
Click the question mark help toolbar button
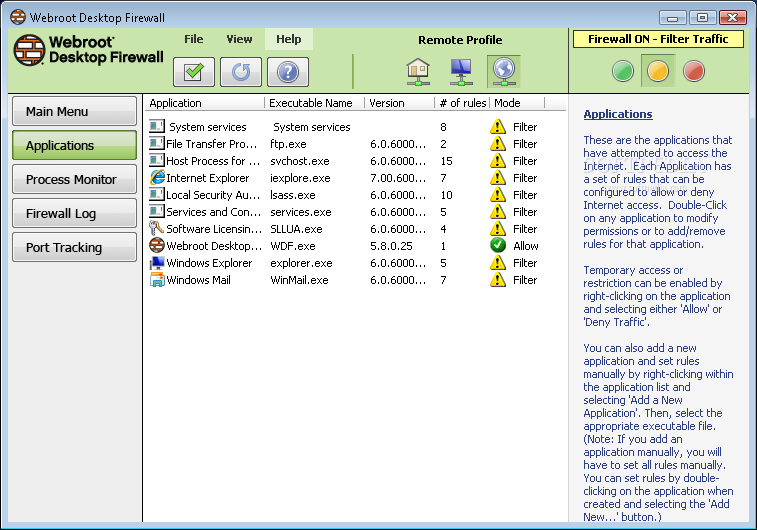pos(288,72)
